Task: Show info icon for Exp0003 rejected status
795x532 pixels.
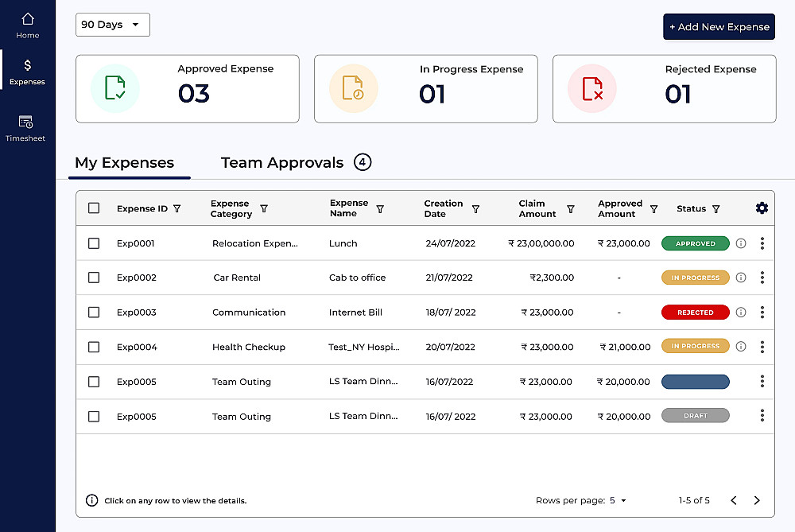Action: (741, 313)
